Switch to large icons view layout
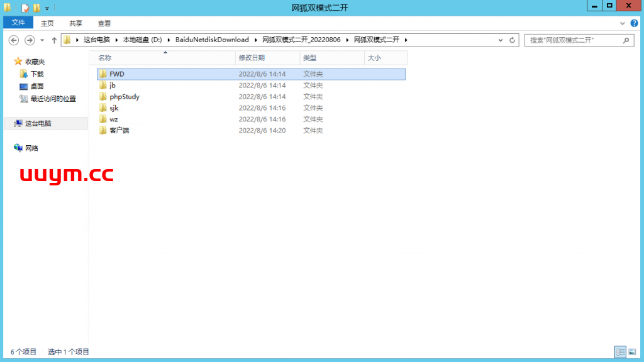The image size is (644, 362). click(x=631, y=352)
